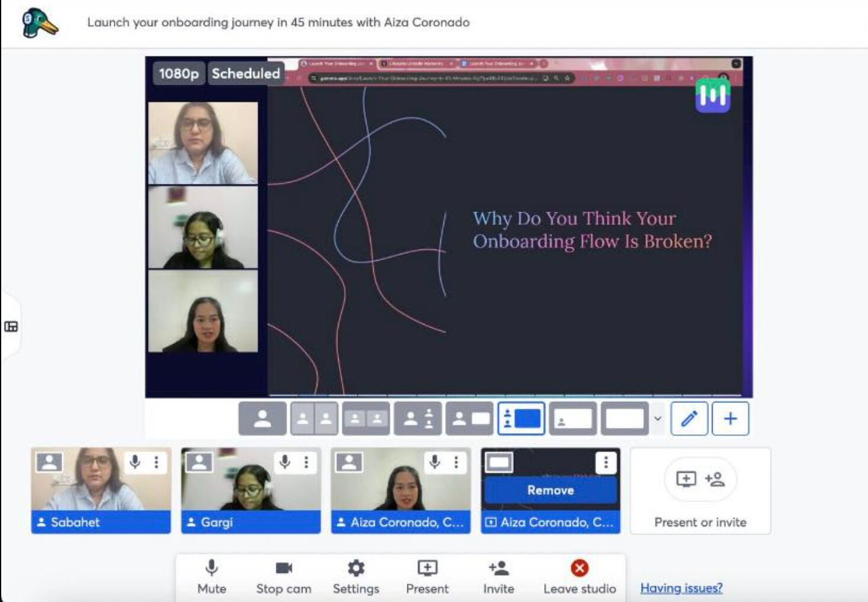This screenshot has width=868, height=602.
Task: Edit layout with the pencil button
Action: [689, 419]
